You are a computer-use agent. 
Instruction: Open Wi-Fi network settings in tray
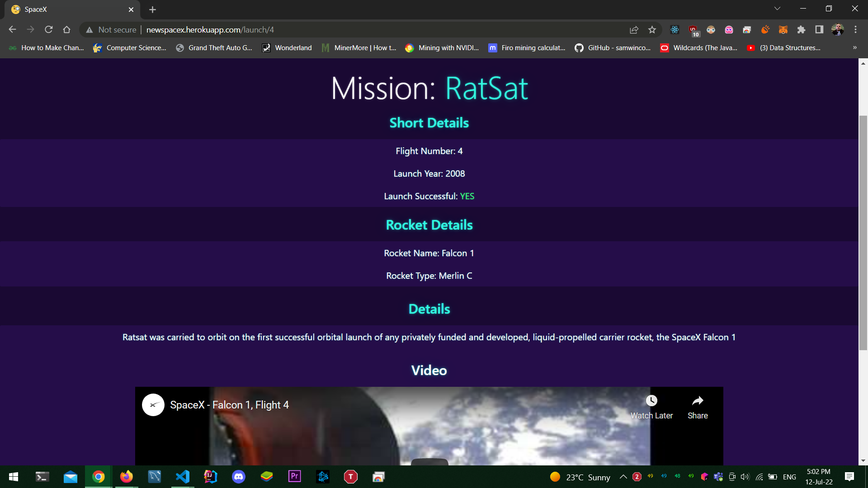coord(759,477)
